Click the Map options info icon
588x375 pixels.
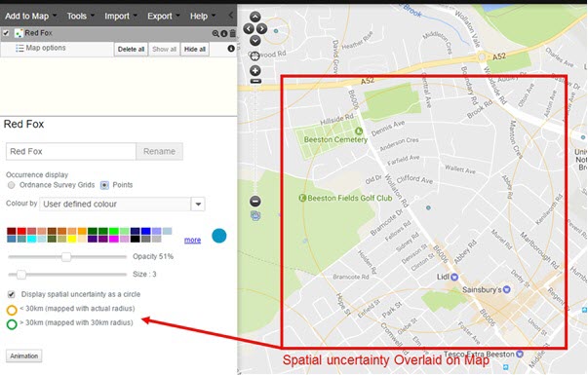(231, 49)
